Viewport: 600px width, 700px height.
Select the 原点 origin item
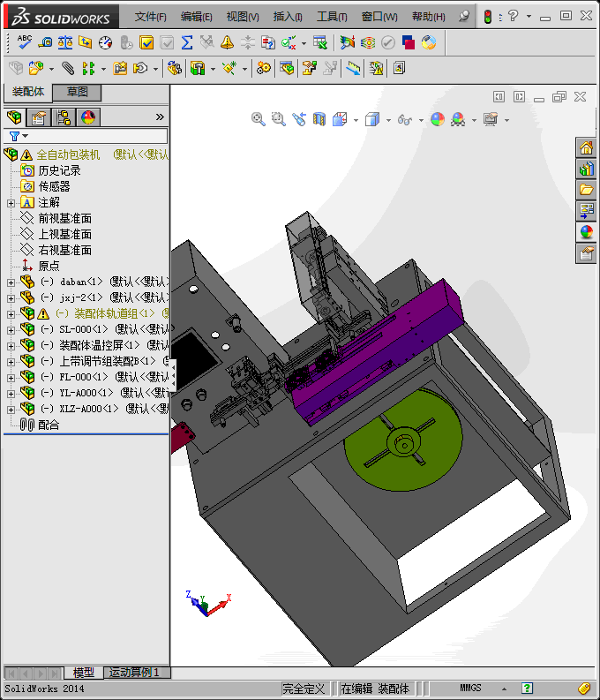[x=49, y=266]
